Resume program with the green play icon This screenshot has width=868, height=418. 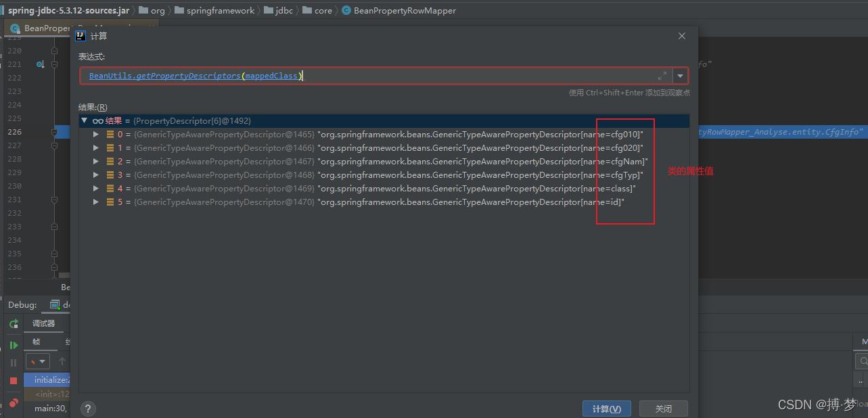[14, 345]
